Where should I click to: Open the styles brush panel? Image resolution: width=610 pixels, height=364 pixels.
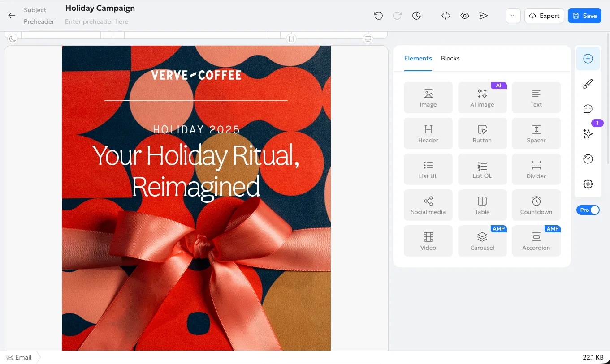[x=588, y=84]
